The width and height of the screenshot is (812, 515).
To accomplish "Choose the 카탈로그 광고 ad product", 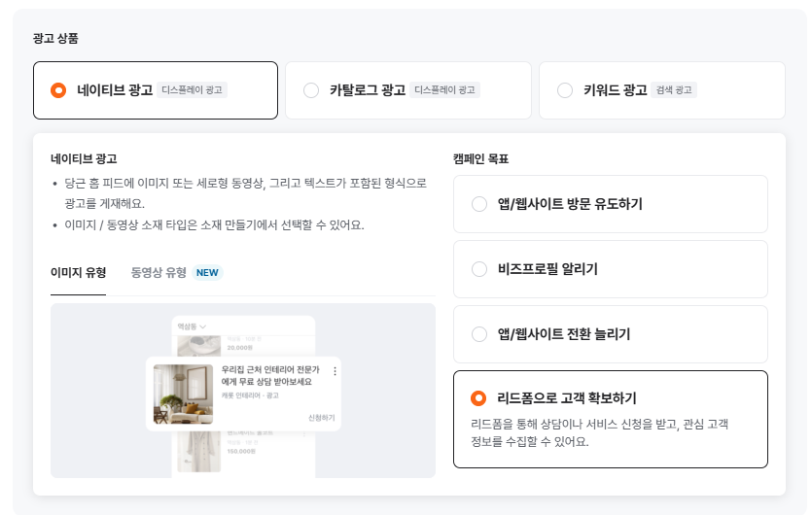I will [311, 90].
